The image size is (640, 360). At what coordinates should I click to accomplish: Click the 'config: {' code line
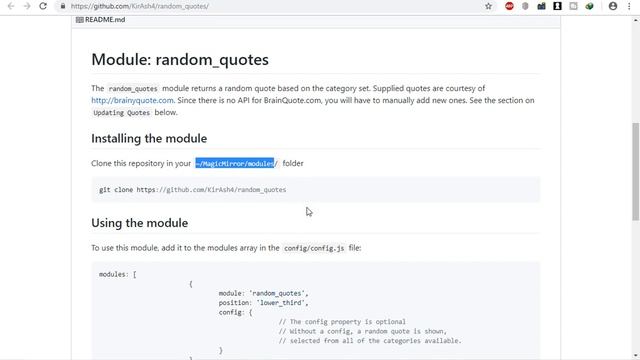coord(235,312)
